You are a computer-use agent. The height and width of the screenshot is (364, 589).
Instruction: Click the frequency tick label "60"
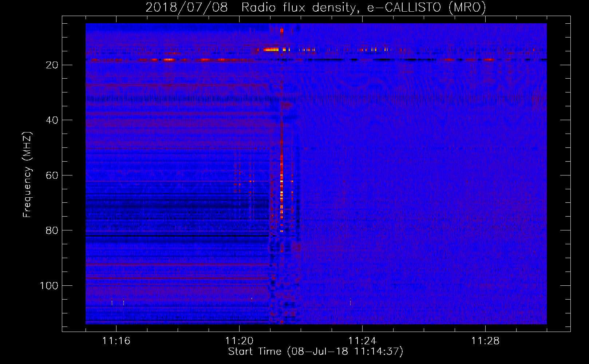tap(52, 175)
